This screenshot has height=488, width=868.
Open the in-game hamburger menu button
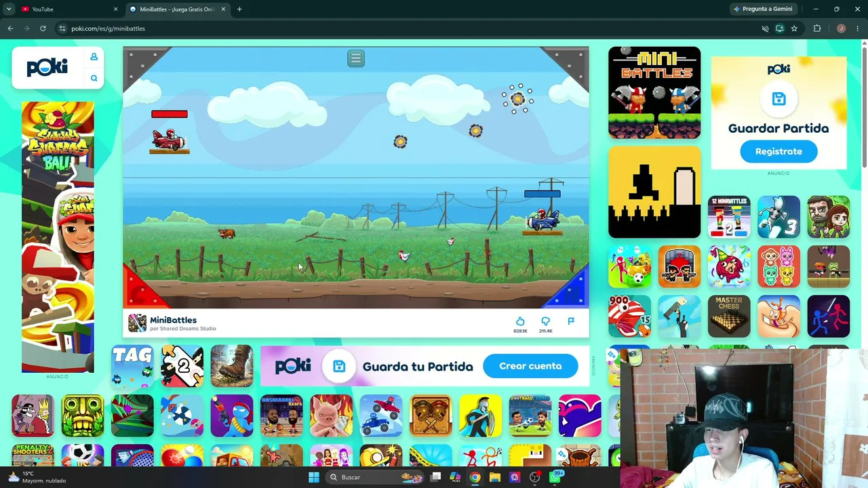click(356, 58)
